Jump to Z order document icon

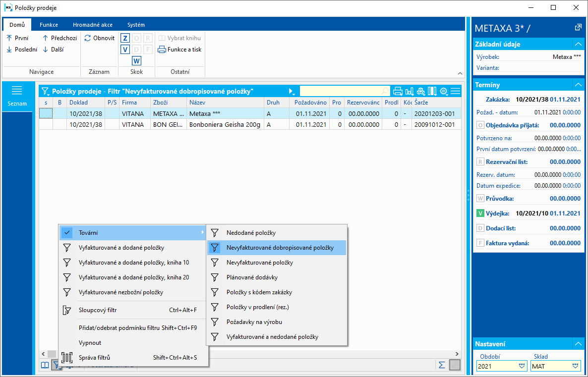click(125, 38)
